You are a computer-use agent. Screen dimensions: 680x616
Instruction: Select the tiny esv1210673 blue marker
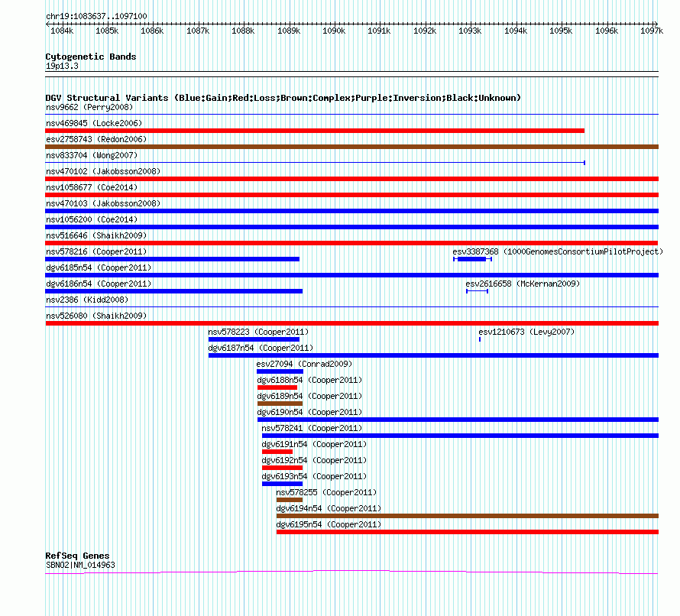pos(480,339)
